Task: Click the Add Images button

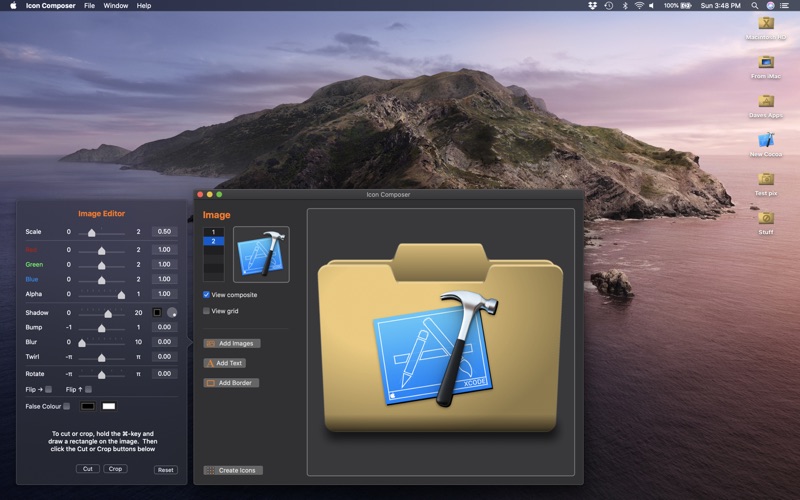Action: click(x=232, y=343)
